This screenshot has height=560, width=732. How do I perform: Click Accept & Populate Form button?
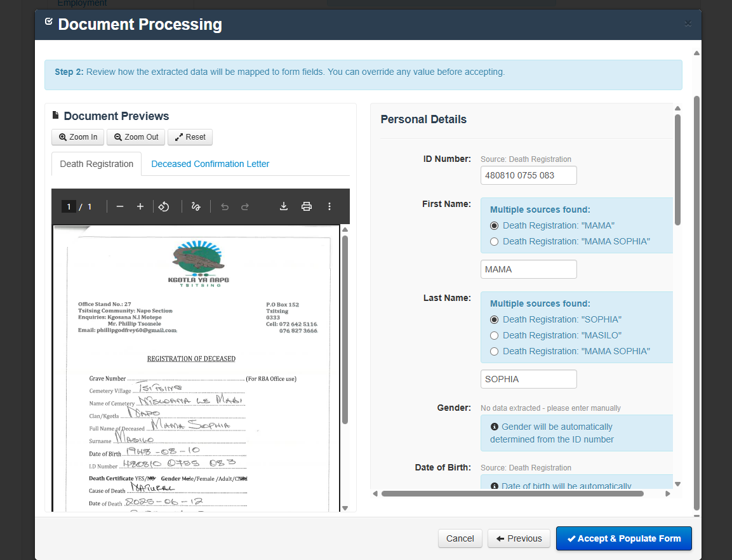pos(623,538)
